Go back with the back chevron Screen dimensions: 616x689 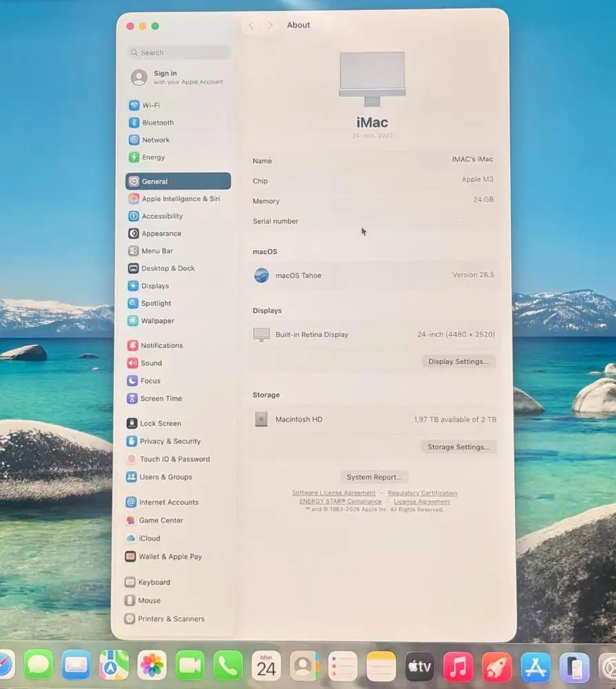coord(251,25)
